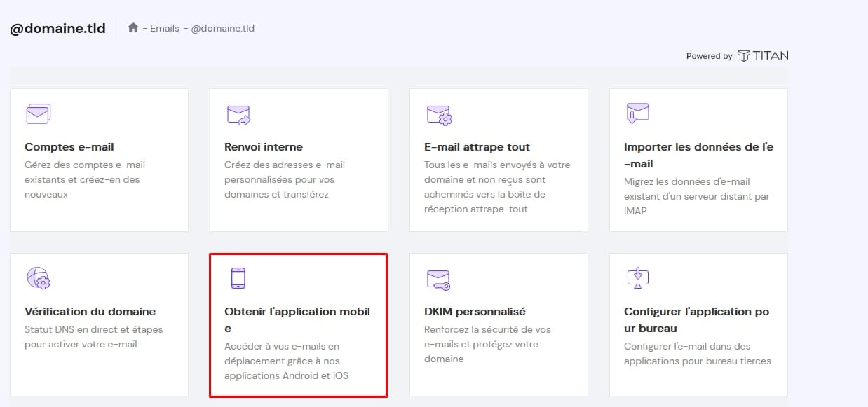Image resolution: width=868 pixels, height=407 pixels.
Task: Select the DKIM personnalisé title
Action: [x=475, y=312]
